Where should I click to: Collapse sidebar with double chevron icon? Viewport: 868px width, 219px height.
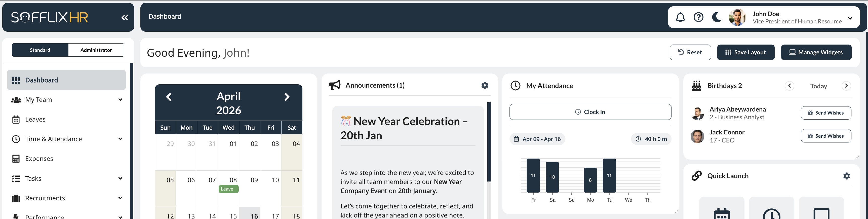(125, 18)
